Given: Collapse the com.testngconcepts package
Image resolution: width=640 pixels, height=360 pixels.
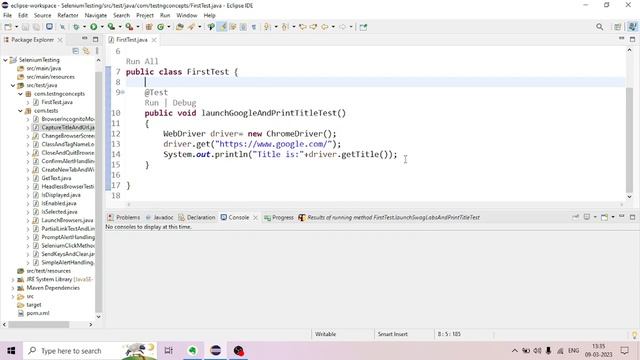Looking at the screenshot, I should point(20,94).
